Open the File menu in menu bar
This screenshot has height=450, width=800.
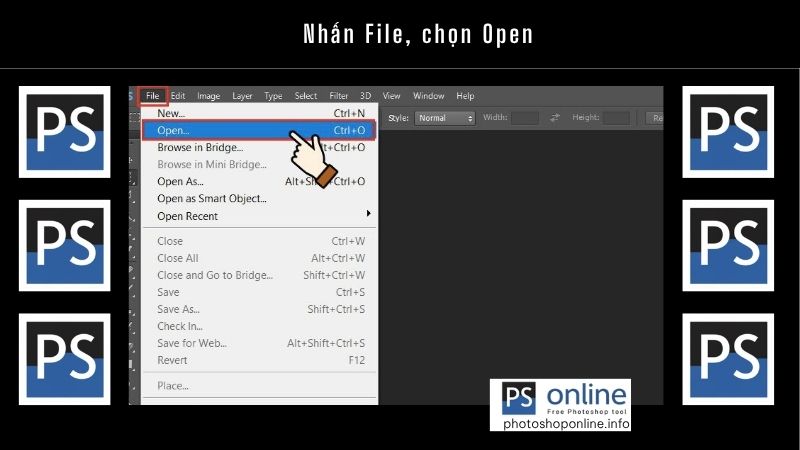(153, 96)
